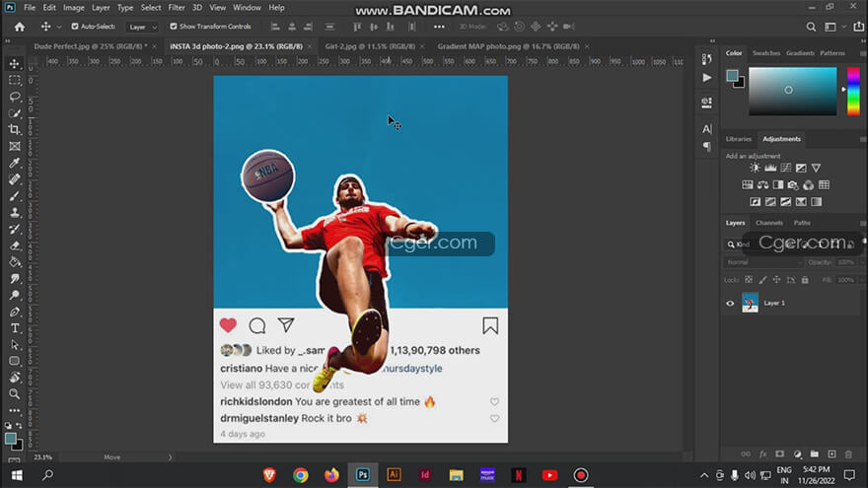Open YouTube from the taskbar

(x=549, y=475)
